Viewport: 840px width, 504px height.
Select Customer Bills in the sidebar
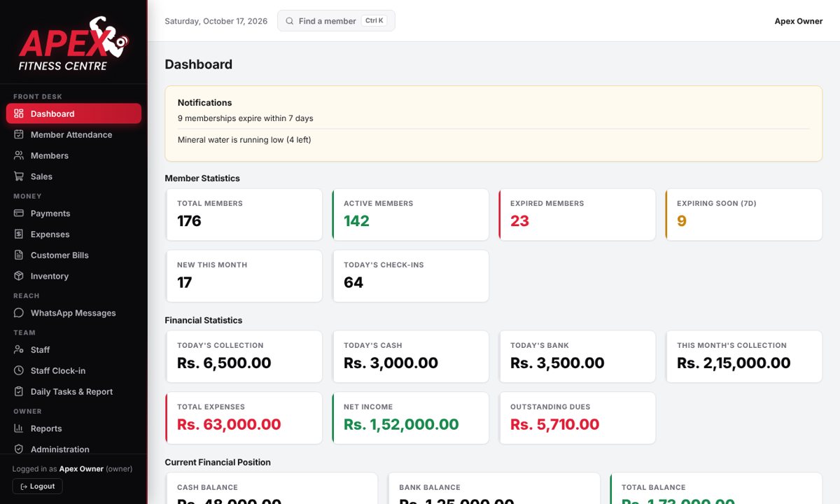pyautogui.click(x=73, y=255)
